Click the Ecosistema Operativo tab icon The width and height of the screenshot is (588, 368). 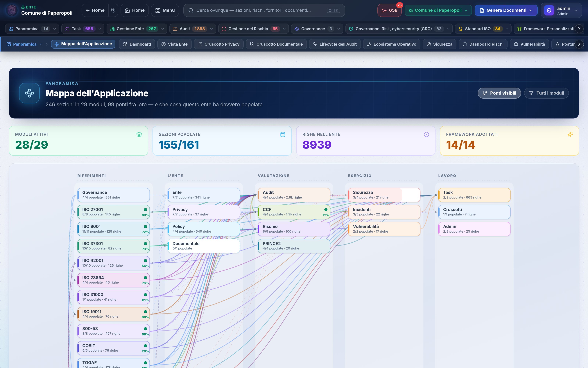(369, 44)
